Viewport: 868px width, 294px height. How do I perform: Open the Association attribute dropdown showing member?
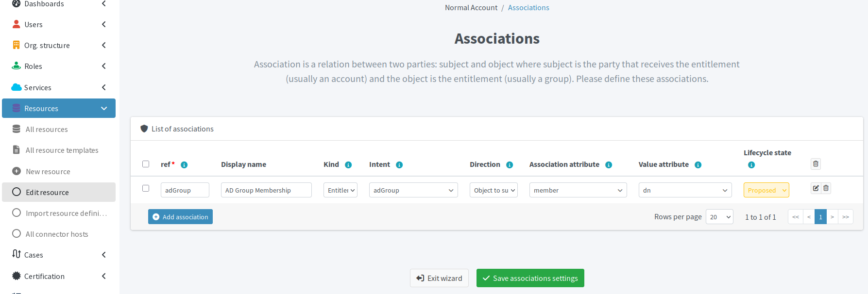578,190
